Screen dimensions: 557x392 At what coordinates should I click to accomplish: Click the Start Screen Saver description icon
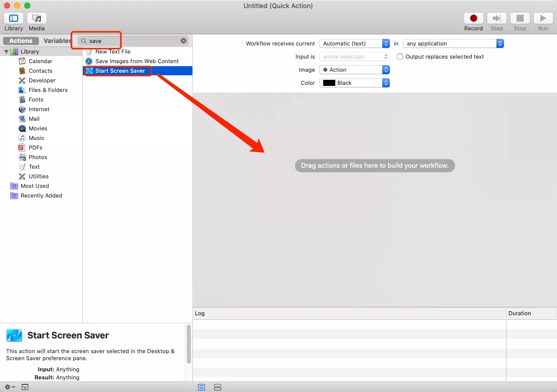(14, 335)
